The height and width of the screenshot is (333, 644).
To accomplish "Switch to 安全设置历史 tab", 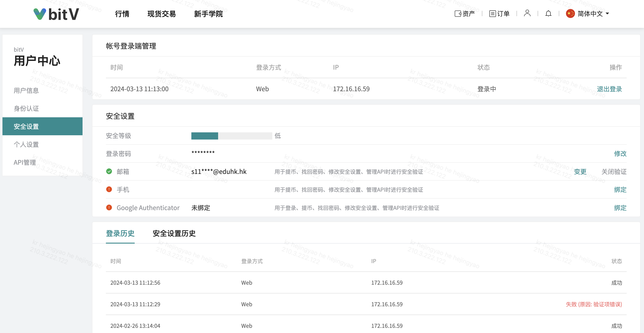I will (174, 233).
